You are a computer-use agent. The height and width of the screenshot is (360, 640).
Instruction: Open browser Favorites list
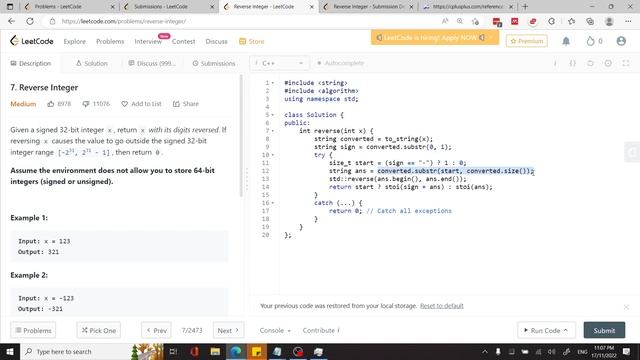pos(571,21)
